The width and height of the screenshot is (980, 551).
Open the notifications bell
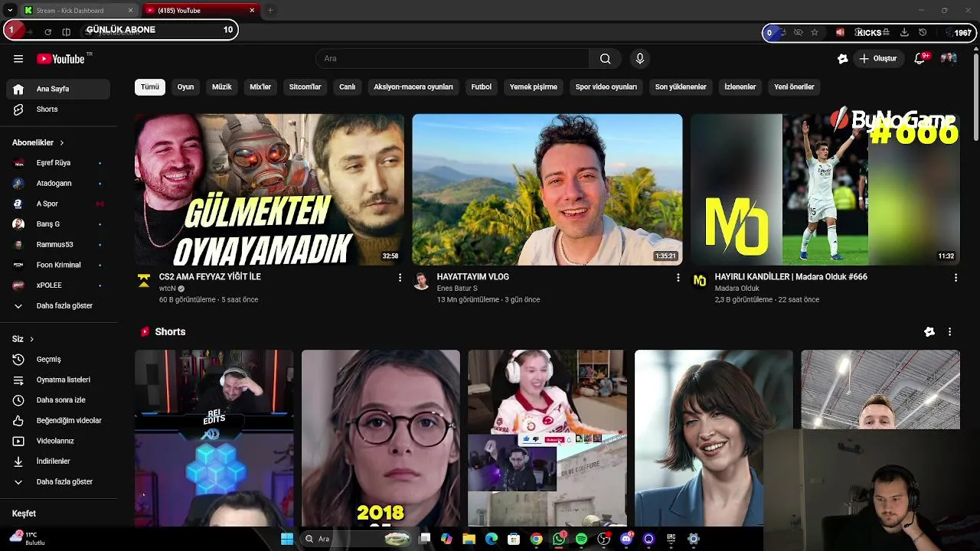pos(920,59)
